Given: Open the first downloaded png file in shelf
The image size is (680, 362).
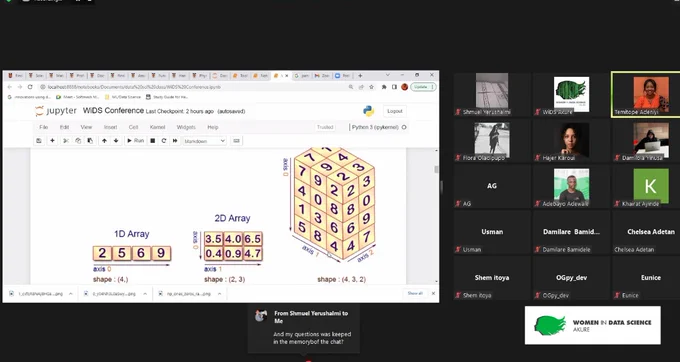Looking at the screenshot, I should click(x=36, y=294).
